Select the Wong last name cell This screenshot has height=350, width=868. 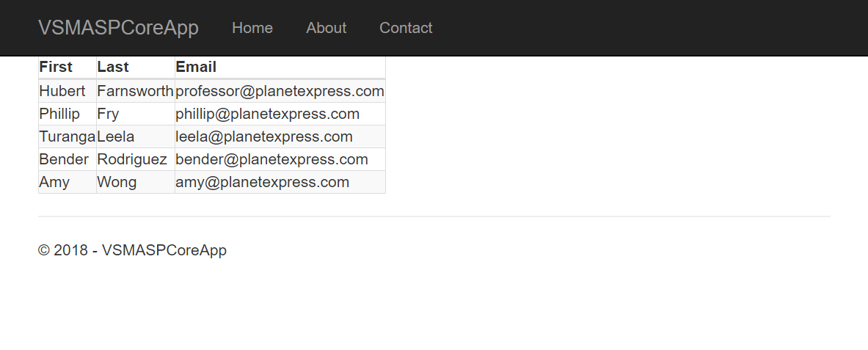click(117, 183)
